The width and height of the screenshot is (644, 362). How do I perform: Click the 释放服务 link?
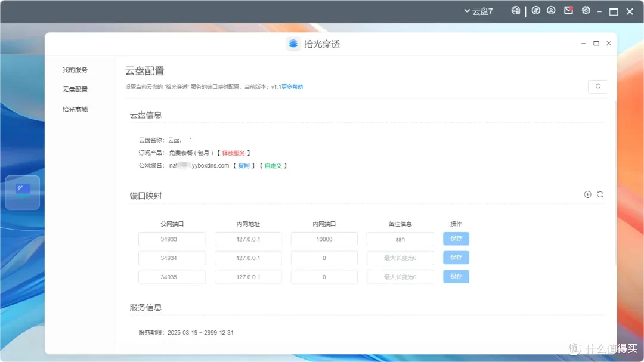[233, 153]
